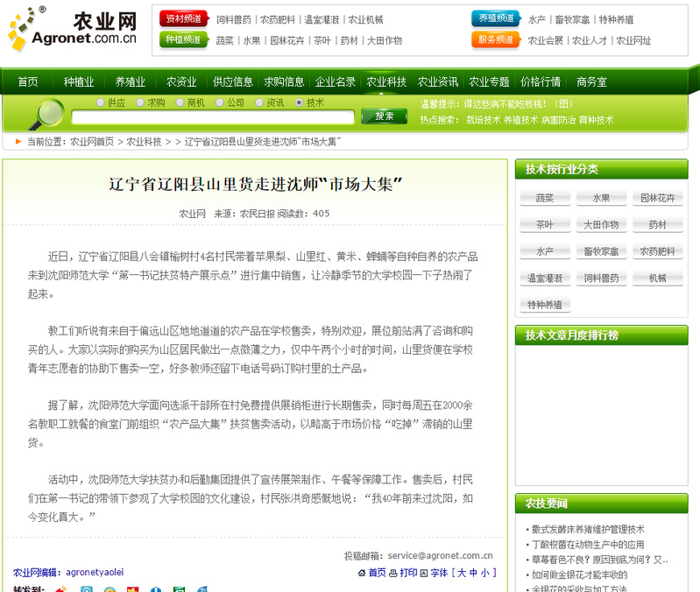The image size is (700, 592).
Task: Open the article 丁酸梭菌在动物生产中的应用
Action: [x=588, y=545]
